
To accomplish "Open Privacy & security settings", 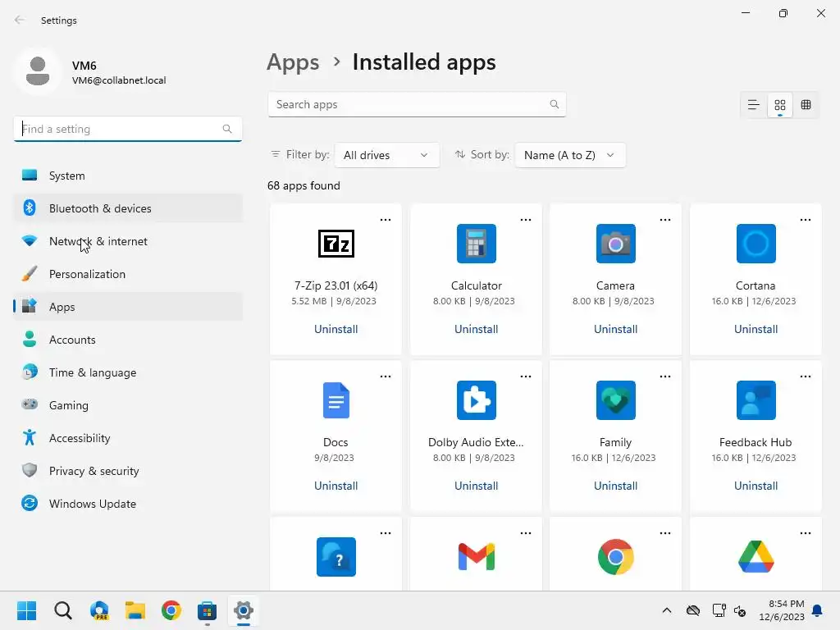I will click(127, 471).
